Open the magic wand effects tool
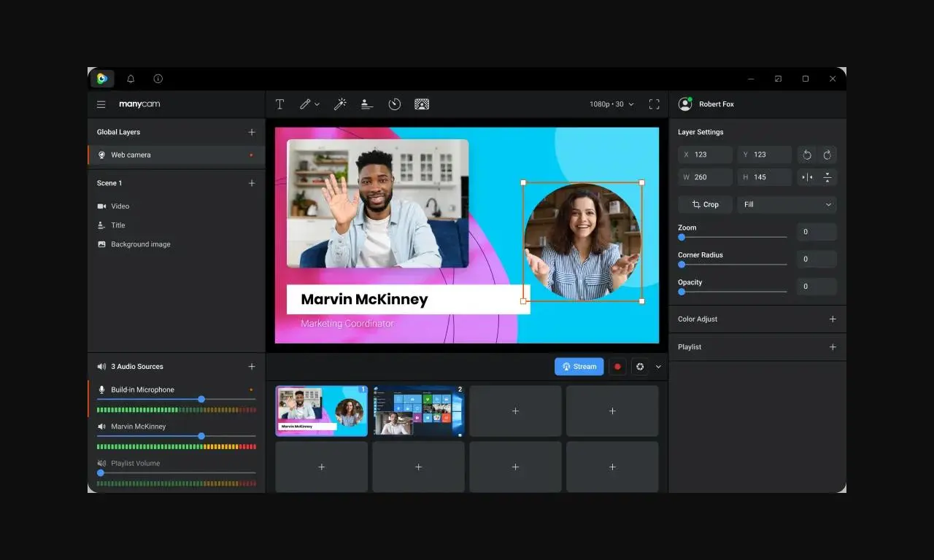Screen dimensions: 934x560 point(340,104)
